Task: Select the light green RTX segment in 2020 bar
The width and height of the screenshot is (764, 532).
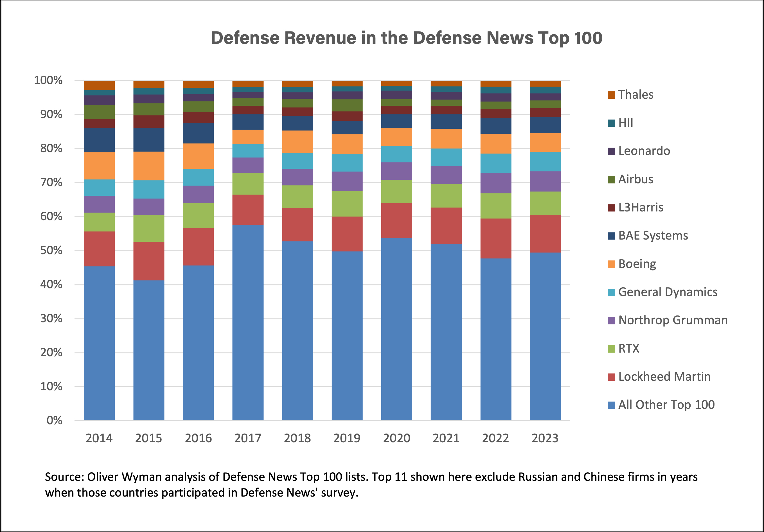Action: coord(397,192)
